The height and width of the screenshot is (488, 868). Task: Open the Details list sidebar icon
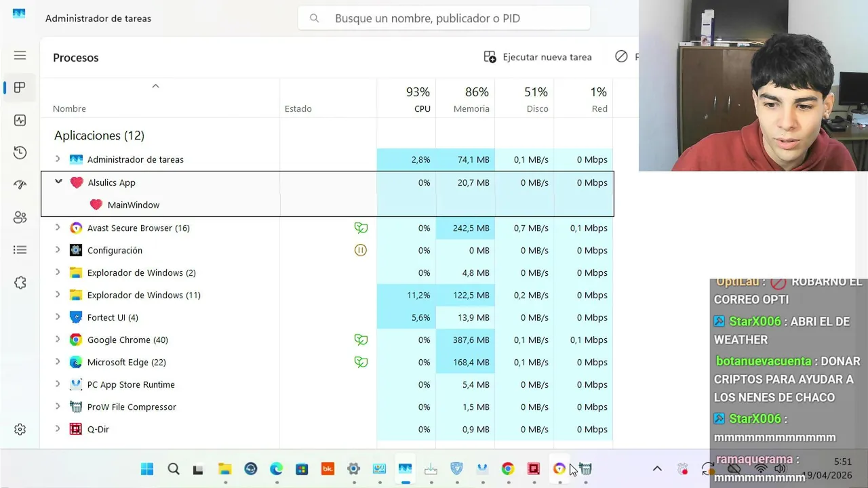coord(20,250)
